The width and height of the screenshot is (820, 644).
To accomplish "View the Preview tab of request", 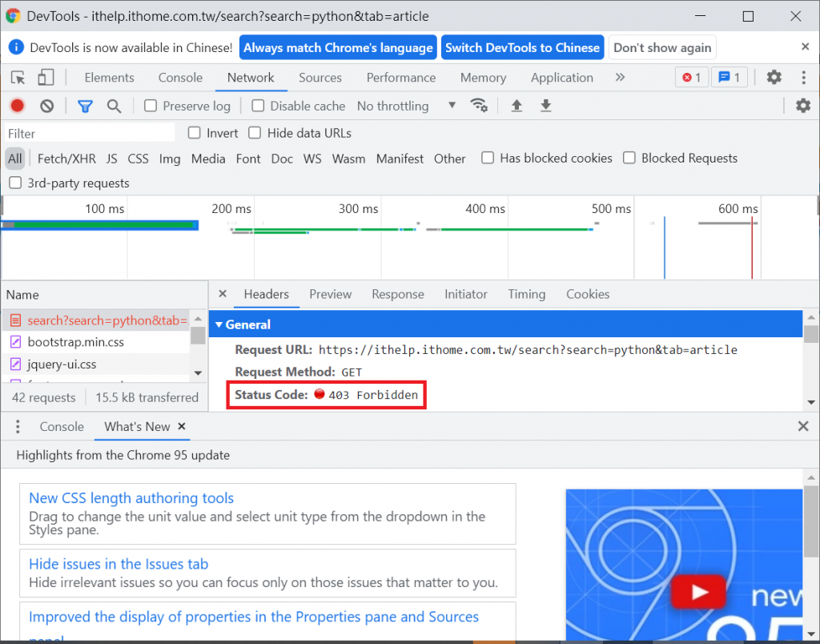I will tap(331, 294).
